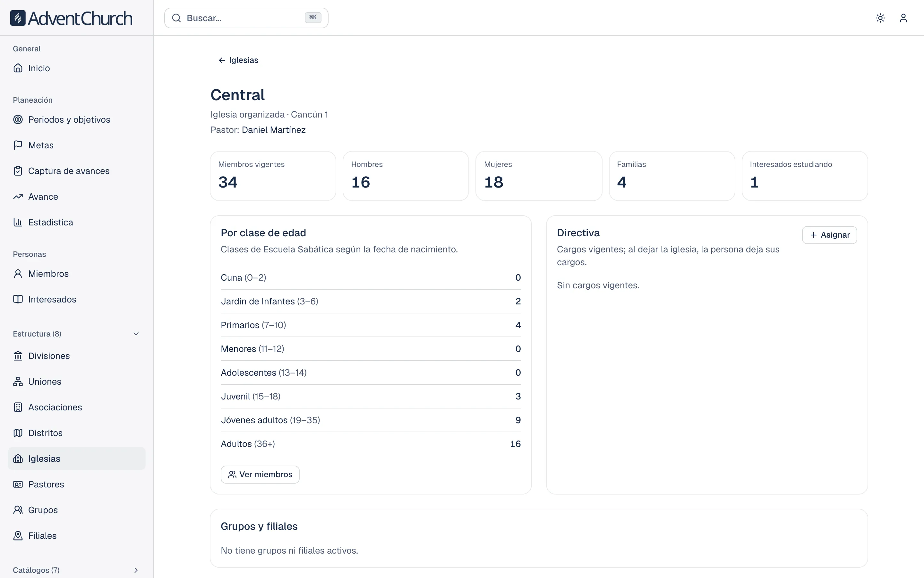The image size is (924, 578).
Task: Click the Mujeres 18 card
Action: pyautogui.click(x=539, y=176)
